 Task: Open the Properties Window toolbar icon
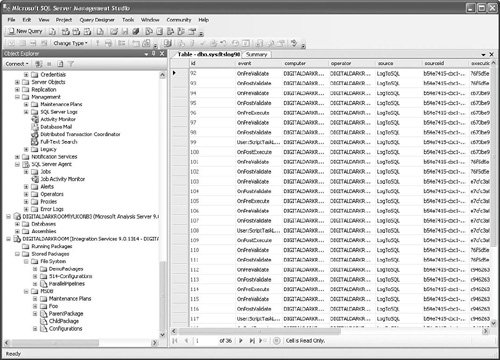point(192,32)
